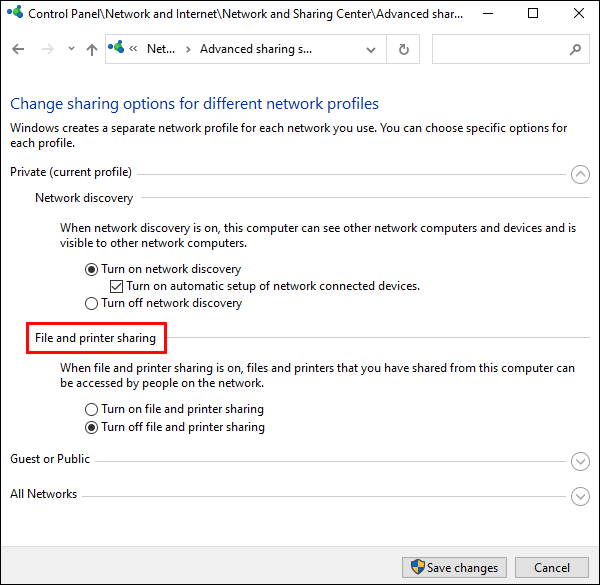Go back with the left arrow icon
Screen dimensions: 600x585
18,49
